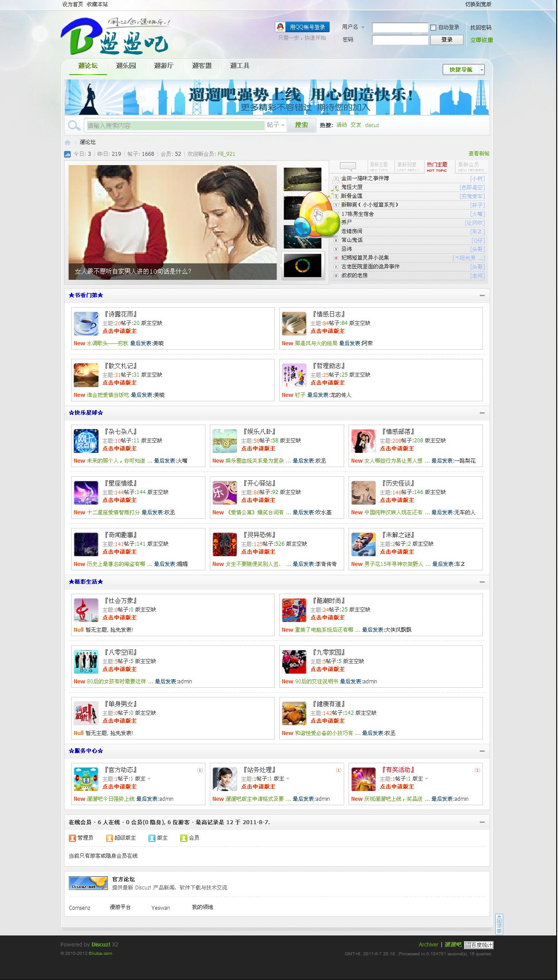Image resolution: width=558 pixels, height=980 pixels.
Task: Focus the 密码 password input field
Action: pos(400,40)
